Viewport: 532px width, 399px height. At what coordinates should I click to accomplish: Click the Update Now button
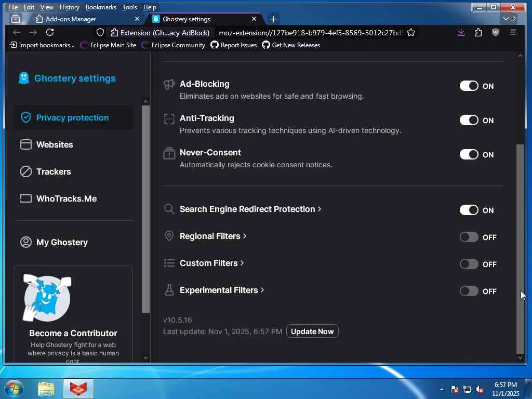[312, 331]
